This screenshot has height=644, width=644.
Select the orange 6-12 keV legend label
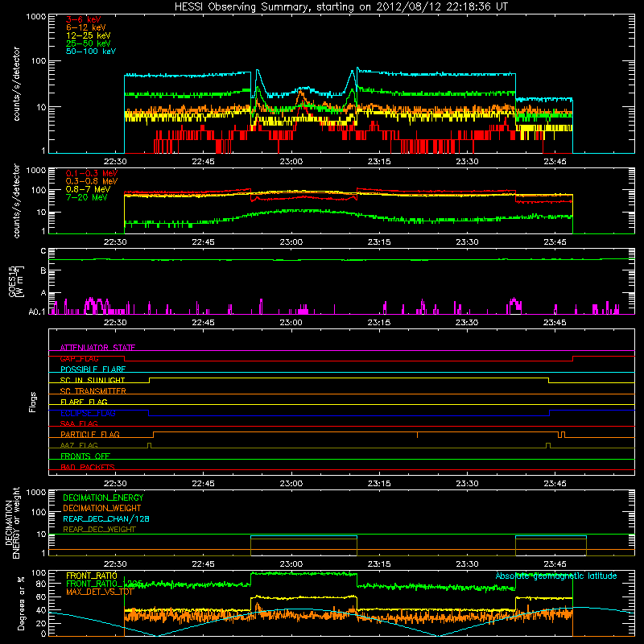[x=85, y=27]
